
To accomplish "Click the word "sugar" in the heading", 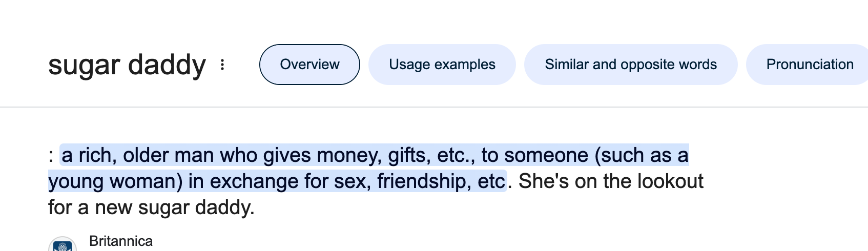I will [x=84, y=66].
